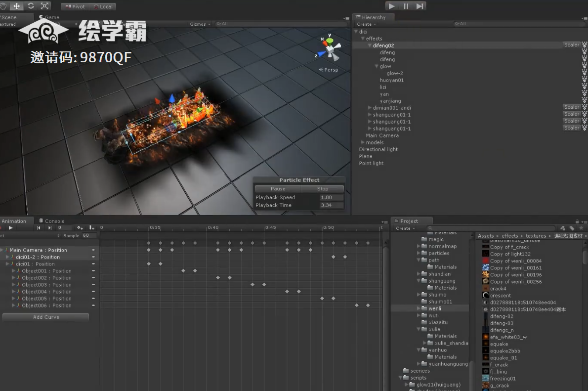
Task: Click the Scaler tag on dimian001-andi row
Action: click(x=572, y=107)
